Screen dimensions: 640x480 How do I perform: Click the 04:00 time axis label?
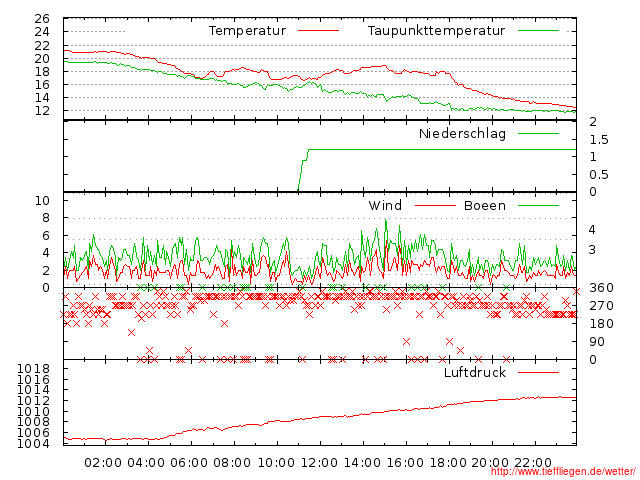coord(146,463)
